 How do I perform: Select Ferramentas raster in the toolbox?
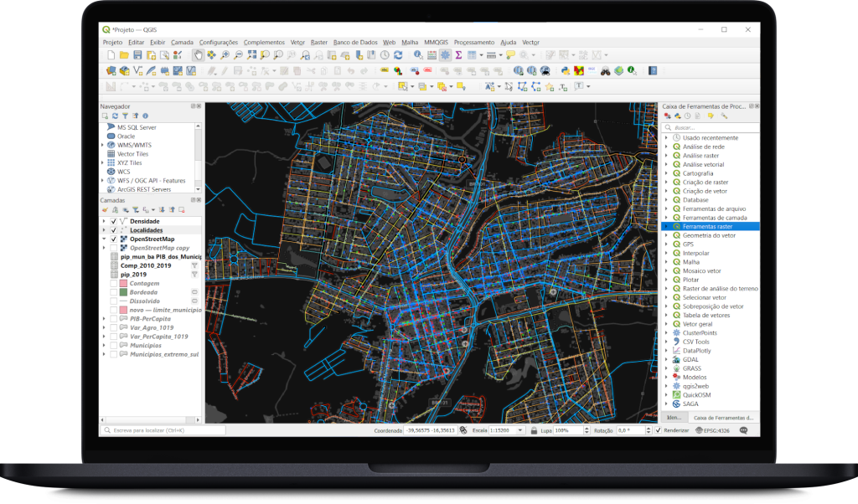(x=711, y=226)
